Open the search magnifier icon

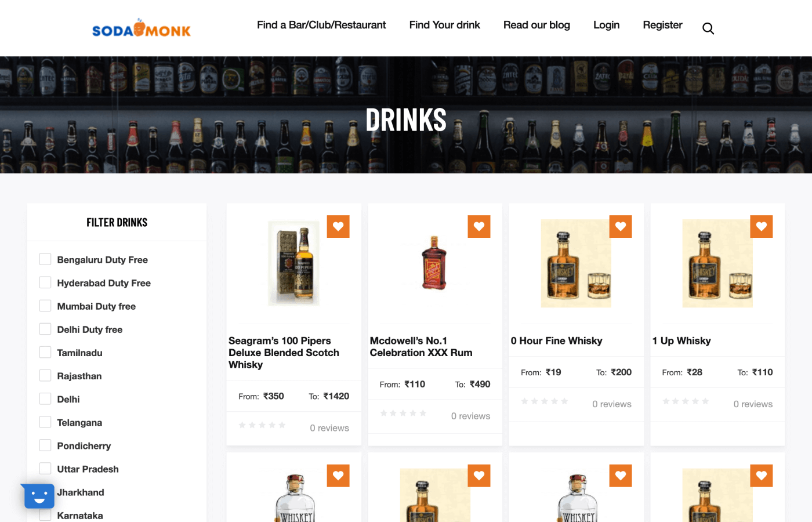click(708, 28)
